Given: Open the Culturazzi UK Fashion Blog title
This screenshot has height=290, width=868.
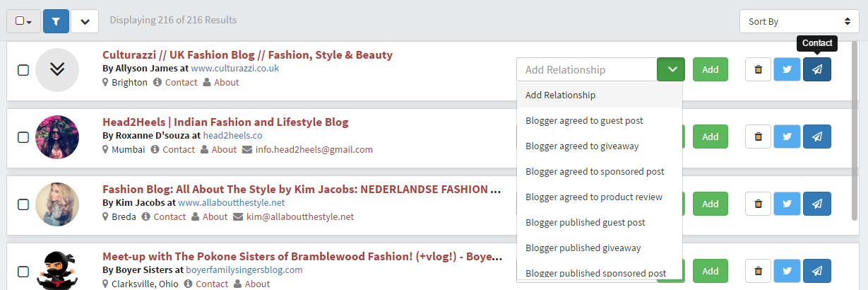Looking at the screenshot, I should (247, 55).
